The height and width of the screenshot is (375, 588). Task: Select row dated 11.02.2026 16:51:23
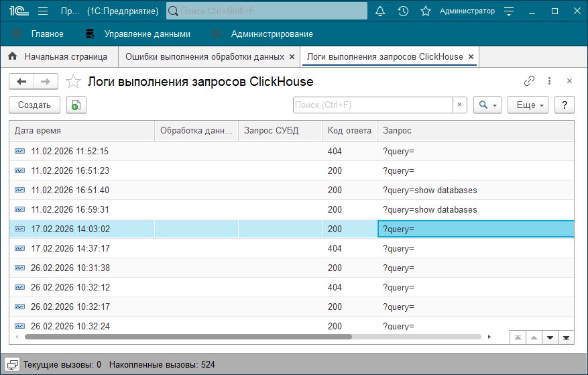tap(292, 170)
